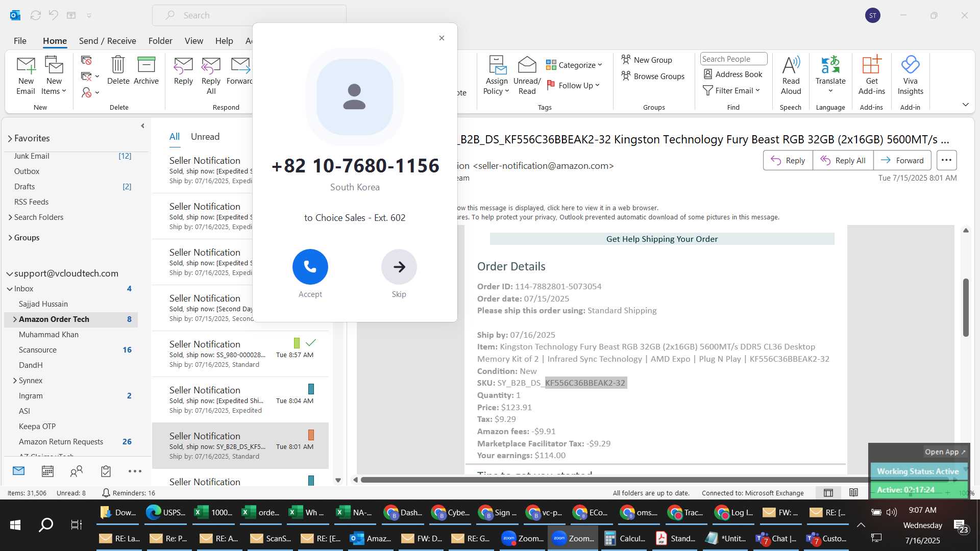Archive the selected message
The height and width of the screenshot is (551, 980).
[x=146, y=70]
